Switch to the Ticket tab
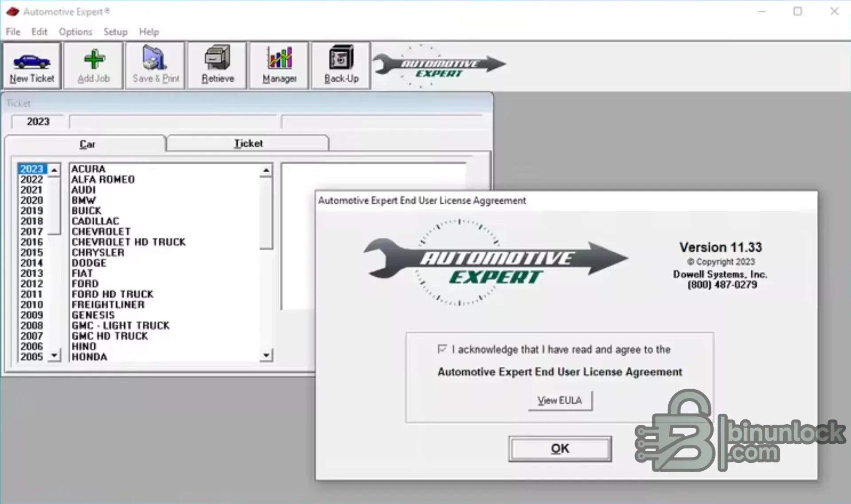Screen dimensions: 851x504 tap(248, 143)
